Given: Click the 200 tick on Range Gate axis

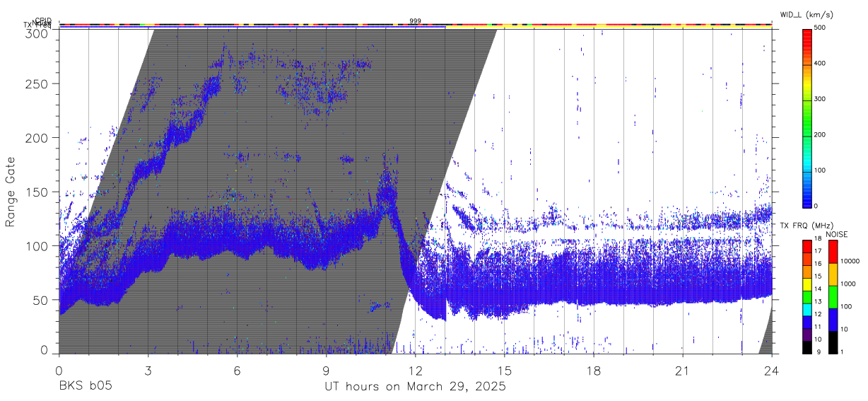Looking at the screenshot, I should click(x=37, y=138).
